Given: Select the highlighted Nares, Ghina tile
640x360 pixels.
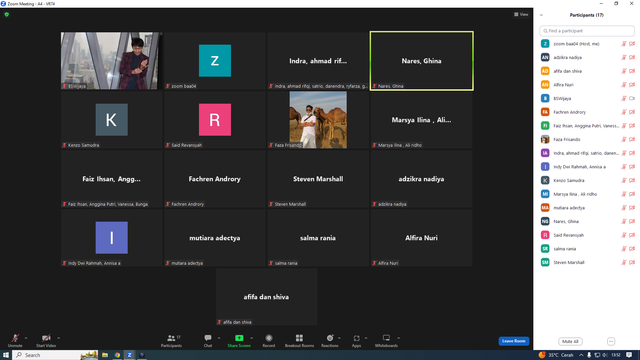Looking at the screenshot, I should (x=422, y=61).
